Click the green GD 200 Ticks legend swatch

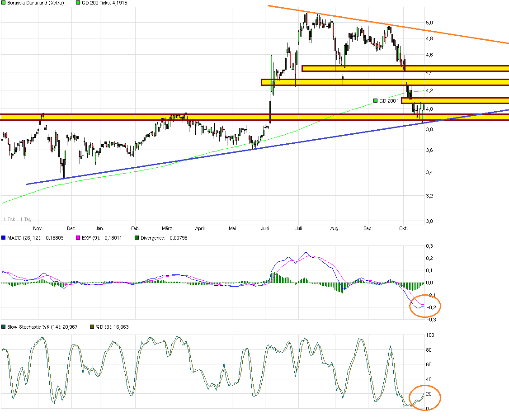(78, 3)
